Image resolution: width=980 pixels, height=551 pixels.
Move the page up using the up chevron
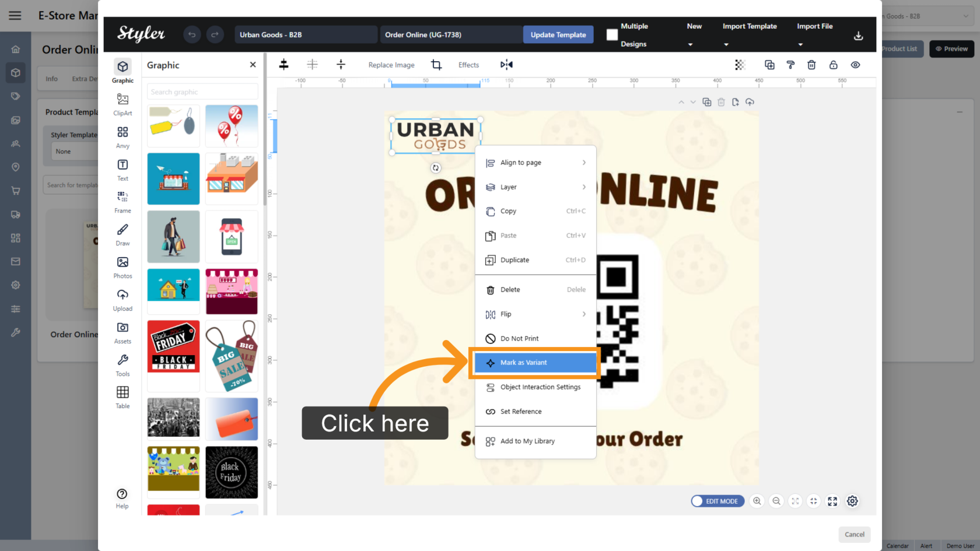point(681,102)
